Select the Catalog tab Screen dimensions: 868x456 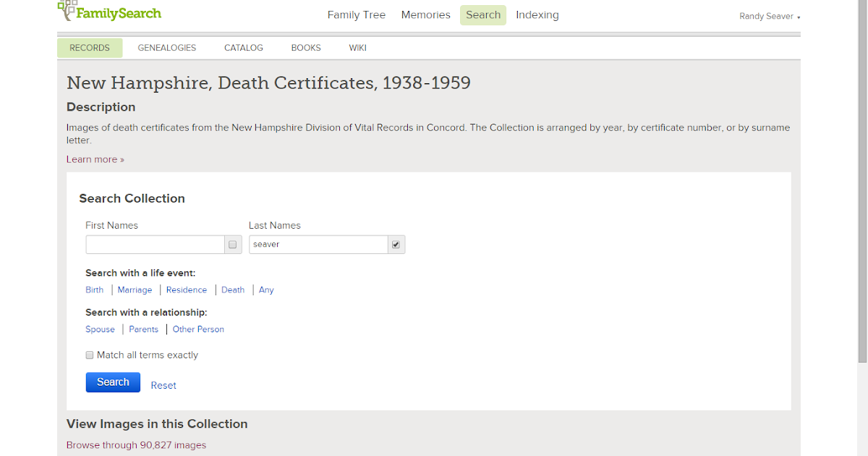244,48
